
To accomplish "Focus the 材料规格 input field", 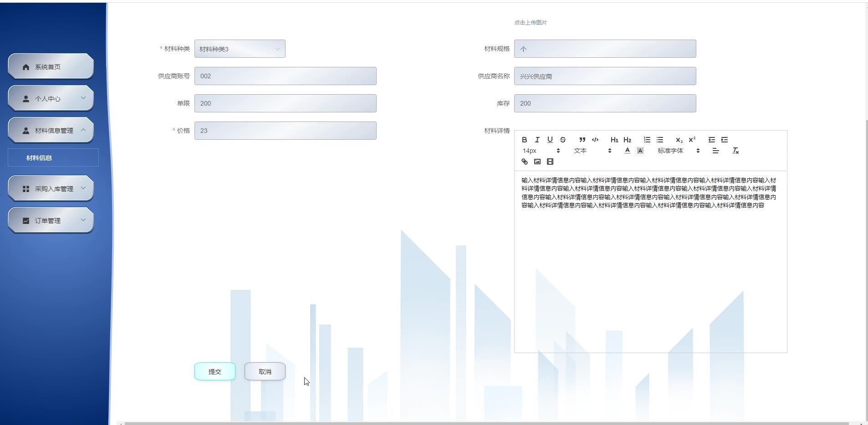I will 605,49.
